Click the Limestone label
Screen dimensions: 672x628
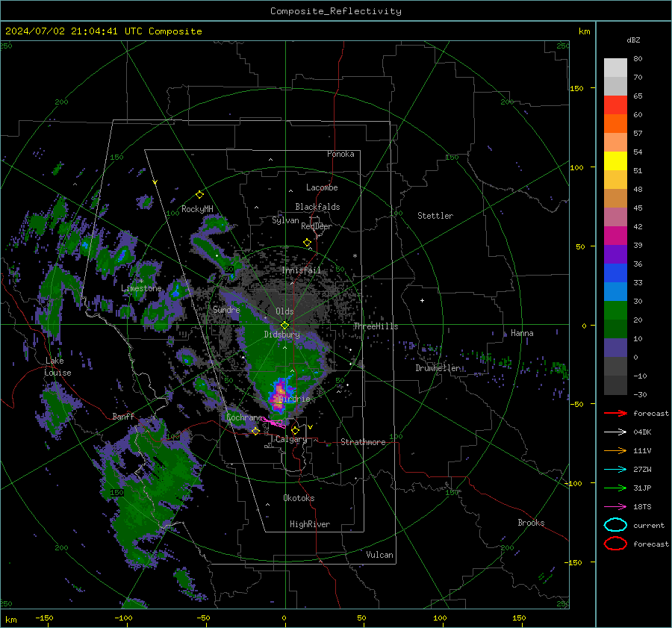click(141, 288)
